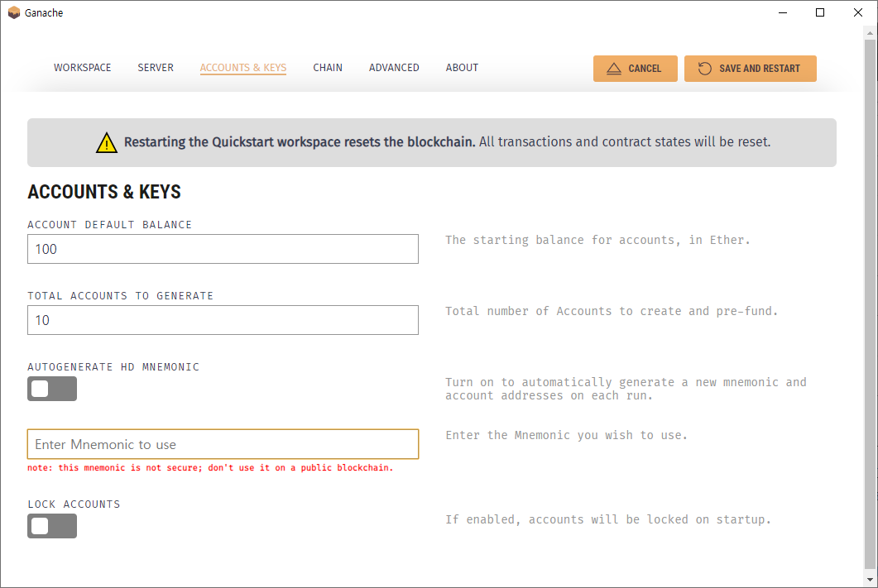Switch to the Server tab
The image size is (878, 588).
click(156, 68)
